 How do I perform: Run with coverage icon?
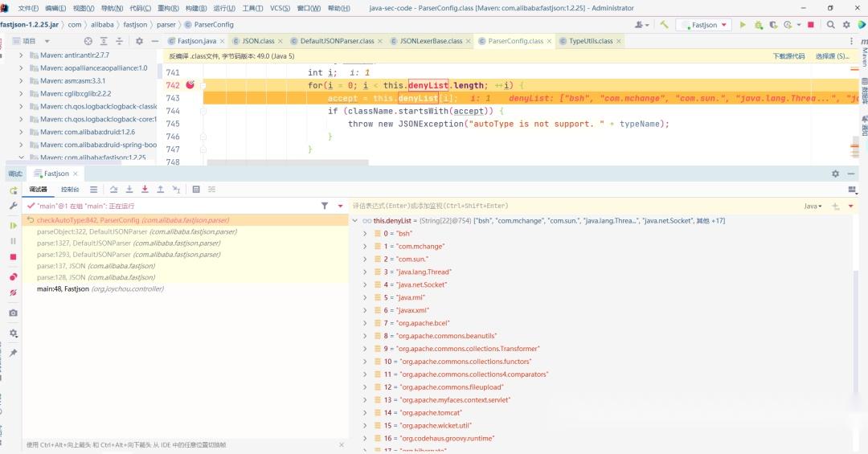(x=773, y=25)
